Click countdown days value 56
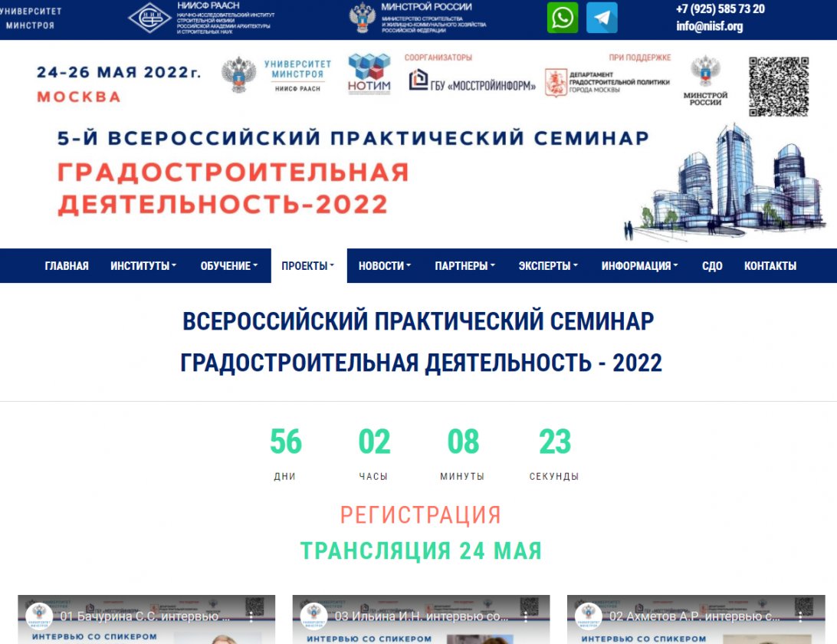Image resolution: width=837 pixels, height=644 pixels. pyautogui.click(x=286, y=442)
